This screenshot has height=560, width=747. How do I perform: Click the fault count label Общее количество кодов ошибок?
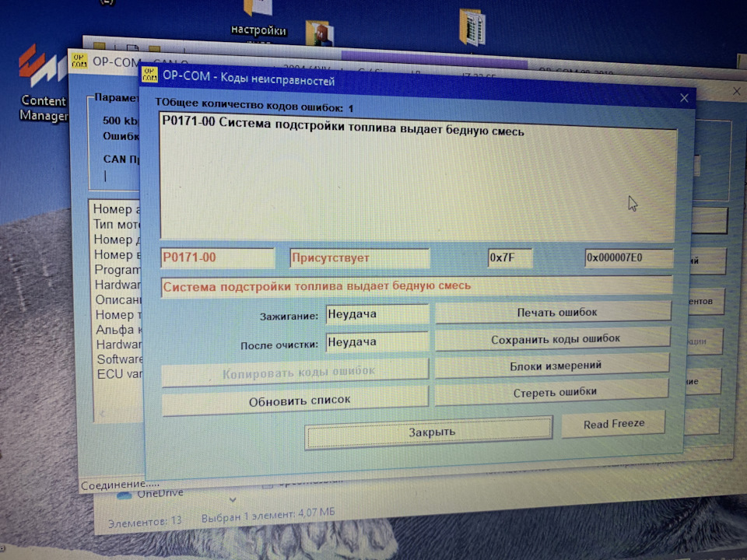click(254, 107)
